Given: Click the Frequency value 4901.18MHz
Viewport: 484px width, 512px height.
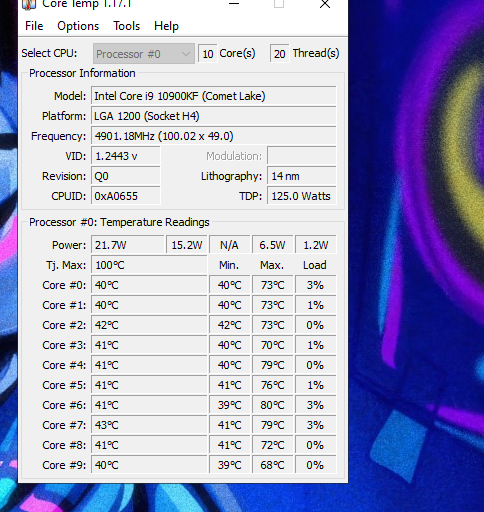Looking at the screenshot, I should (213, 136).
